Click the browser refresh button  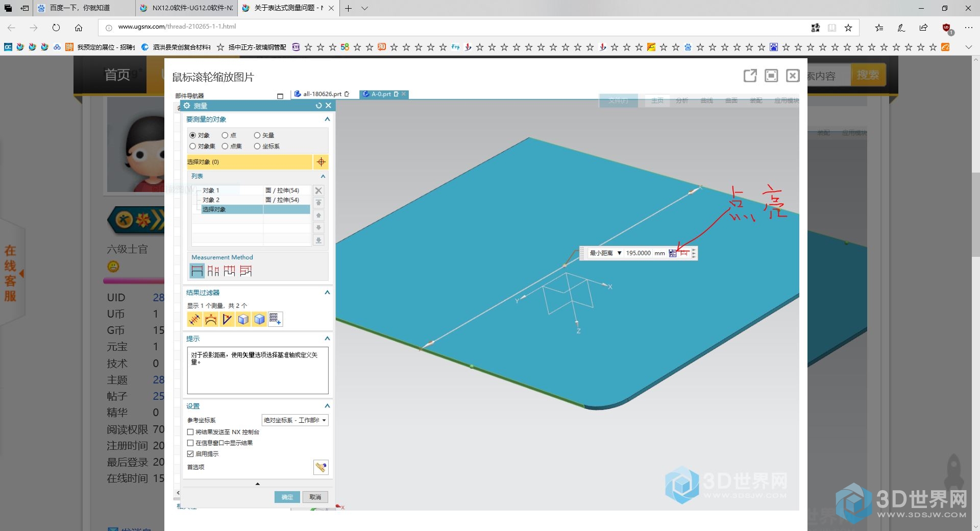(56, 28)
